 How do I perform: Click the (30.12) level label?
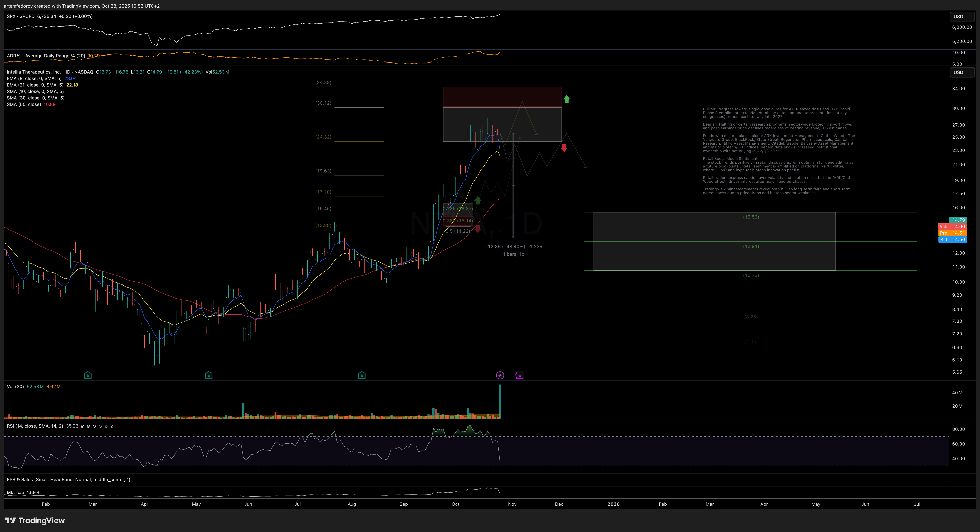pos(323,103)
